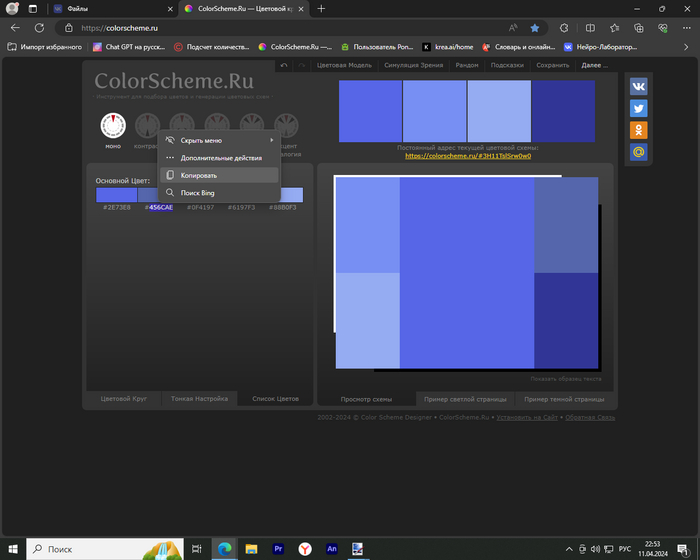Click the Рандом button in the top menu
Viewport: 700px width, 560px height.
pos(466,65)
